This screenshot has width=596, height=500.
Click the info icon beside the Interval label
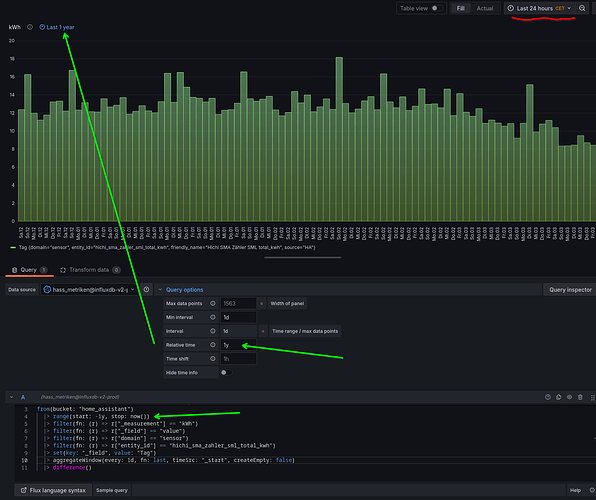click(x=213, y=331)
